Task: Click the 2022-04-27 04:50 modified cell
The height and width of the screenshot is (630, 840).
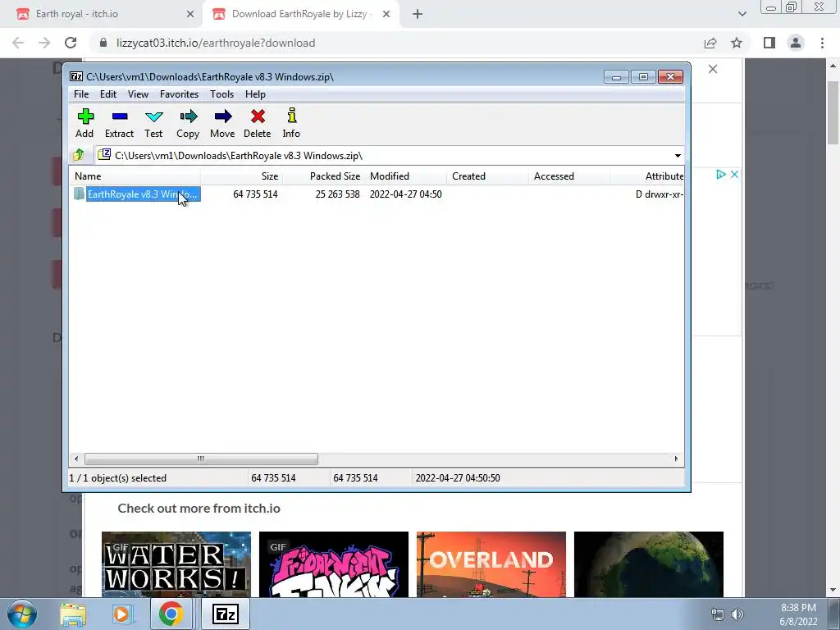Action: tap(405, 194)
